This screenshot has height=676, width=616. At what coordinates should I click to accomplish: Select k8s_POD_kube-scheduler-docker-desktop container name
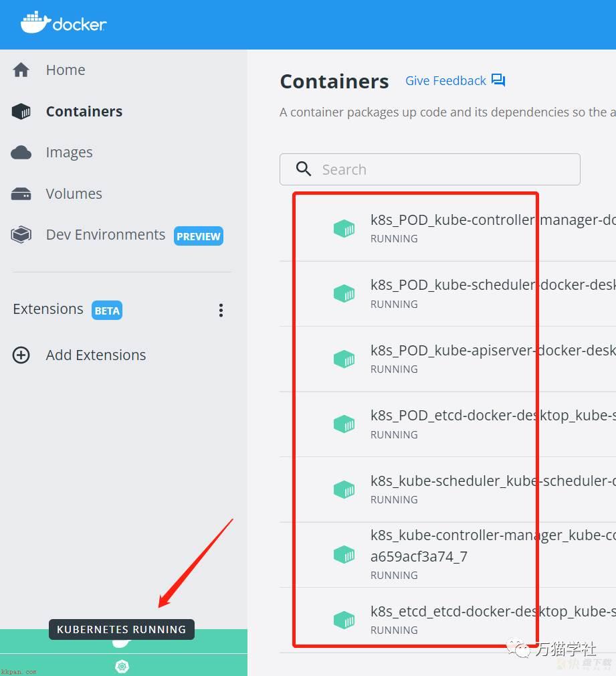(493, 285)
